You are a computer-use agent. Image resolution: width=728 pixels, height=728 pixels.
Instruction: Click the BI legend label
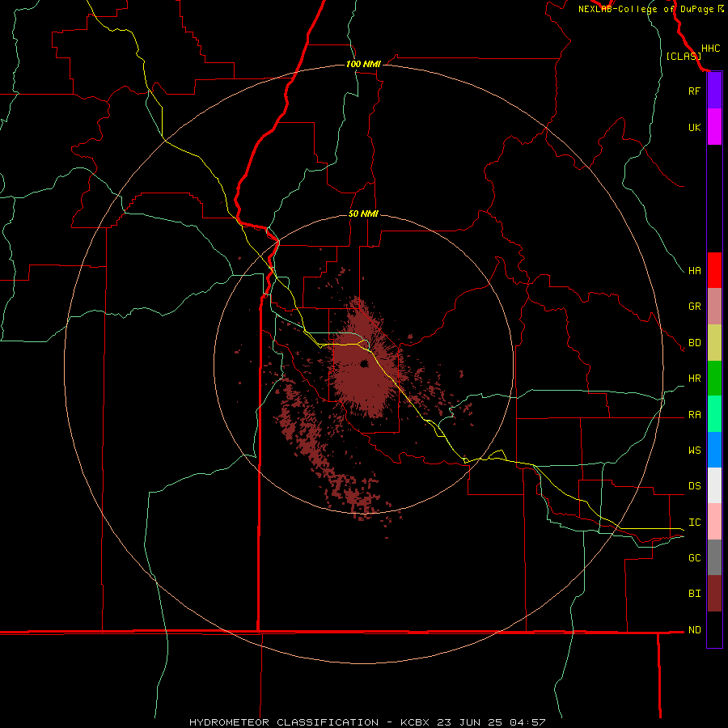click(x=694, y=594)
